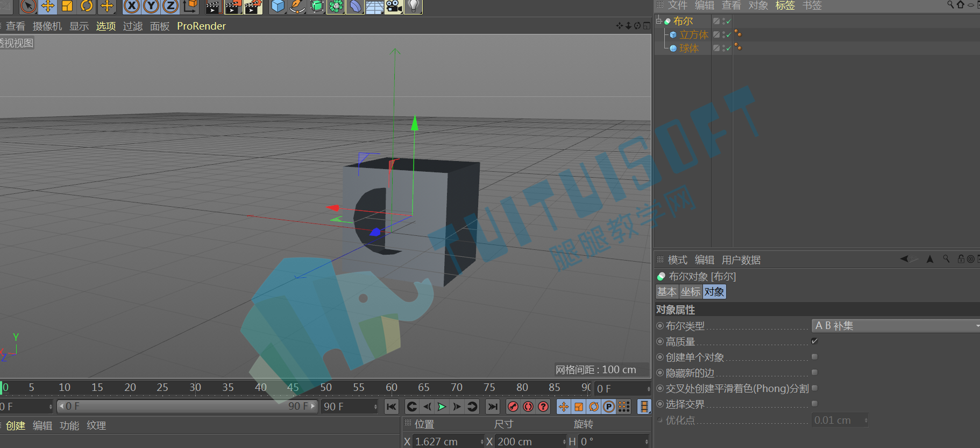Screen dimensions: 980x448
Task: Select the Move tool in top toolbar
Action: pyautogui.click(x=48, y=6)
